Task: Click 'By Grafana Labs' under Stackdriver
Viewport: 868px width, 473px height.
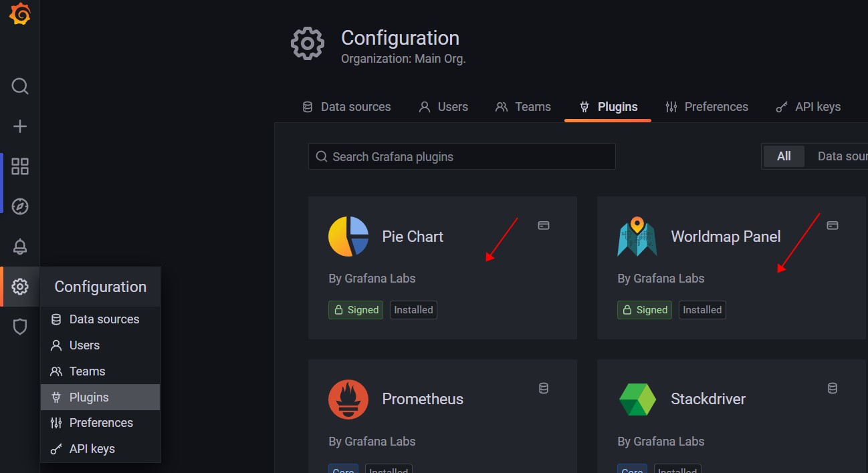Action: (x=661, y=442)
